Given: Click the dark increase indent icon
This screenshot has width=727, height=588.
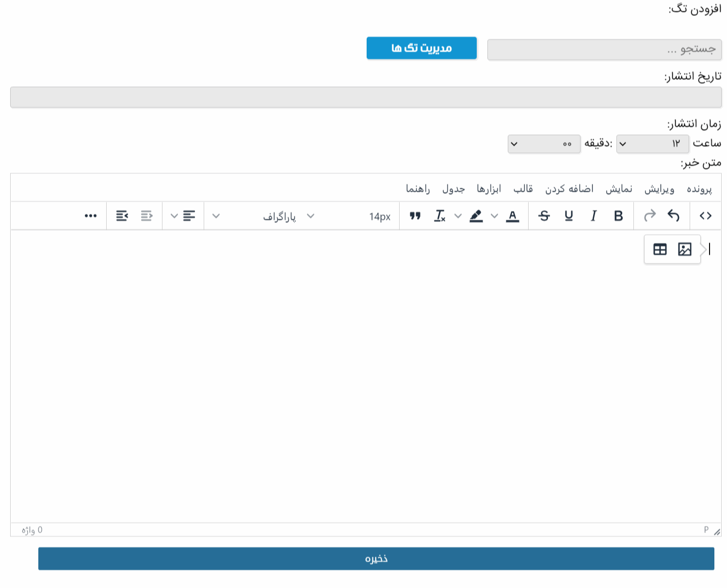Looking at the screenshot, I should coord(122,216).
